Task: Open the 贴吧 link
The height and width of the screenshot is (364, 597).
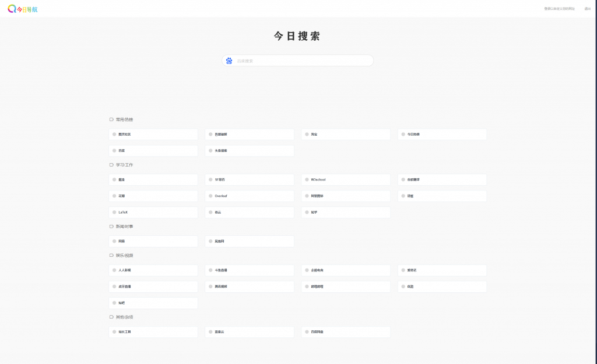Action: (x=153, y=303)
